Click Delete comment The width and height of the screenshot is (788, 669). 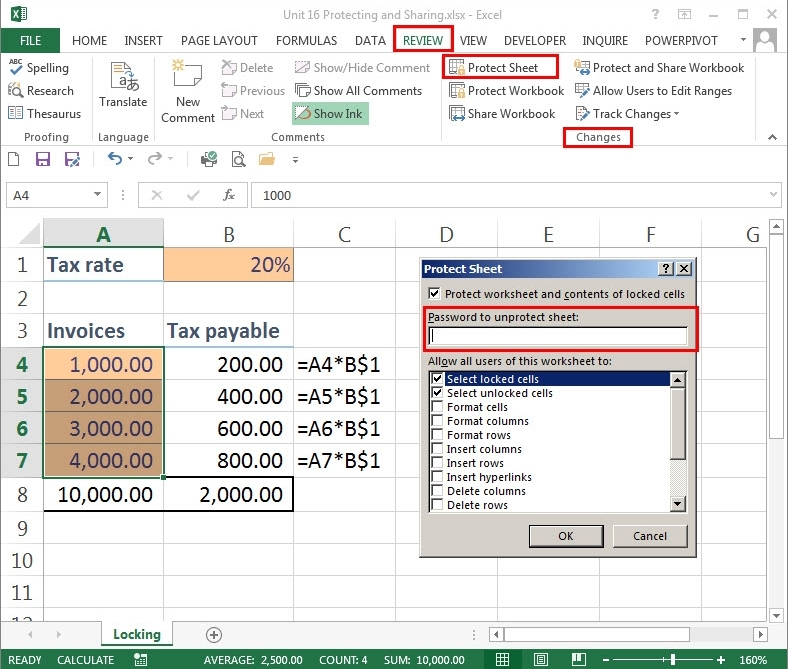point(247,67)
